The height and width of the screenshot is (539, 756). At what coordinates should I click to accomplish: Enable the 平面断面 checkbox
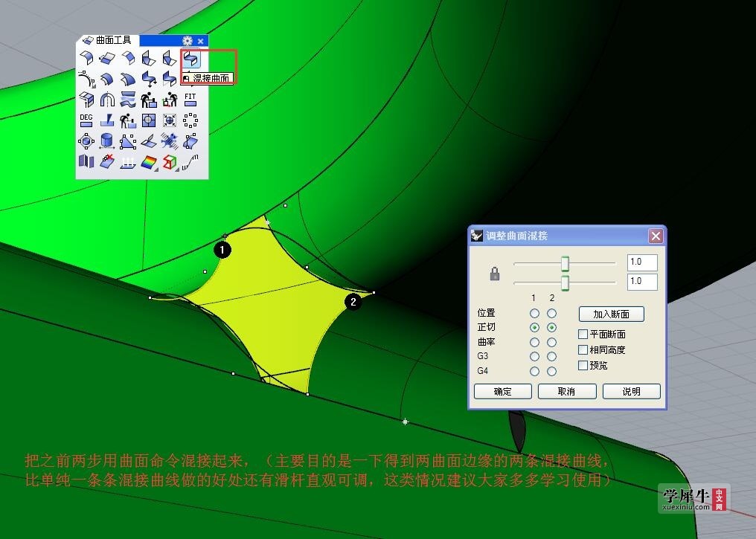[583, 334]
